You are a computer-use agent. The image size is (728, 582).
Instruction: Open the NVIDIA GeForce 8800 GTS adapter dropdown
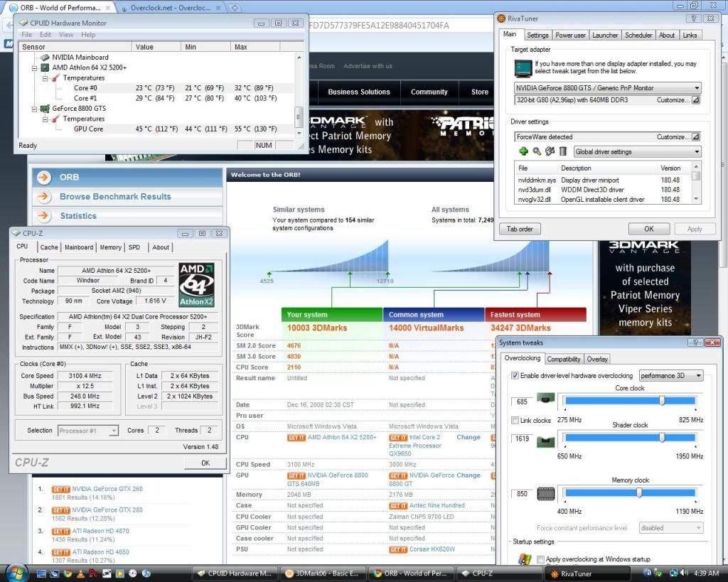[x=697, y=87]
